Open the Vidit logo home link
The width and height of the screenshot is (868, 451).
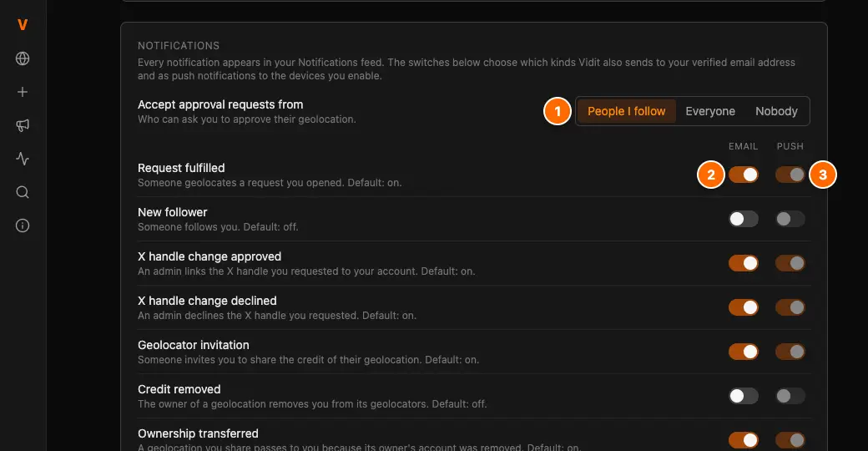click(23, 25)
